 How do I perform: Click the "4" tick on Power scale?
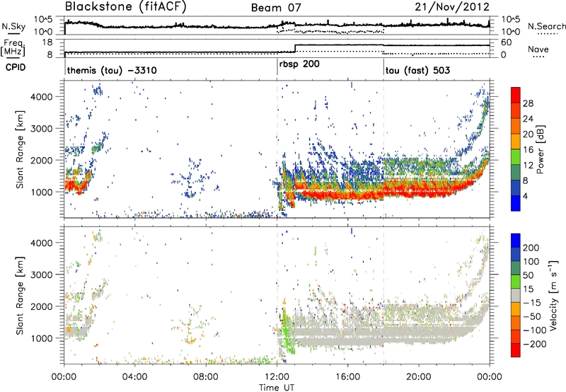coord(526,197)
